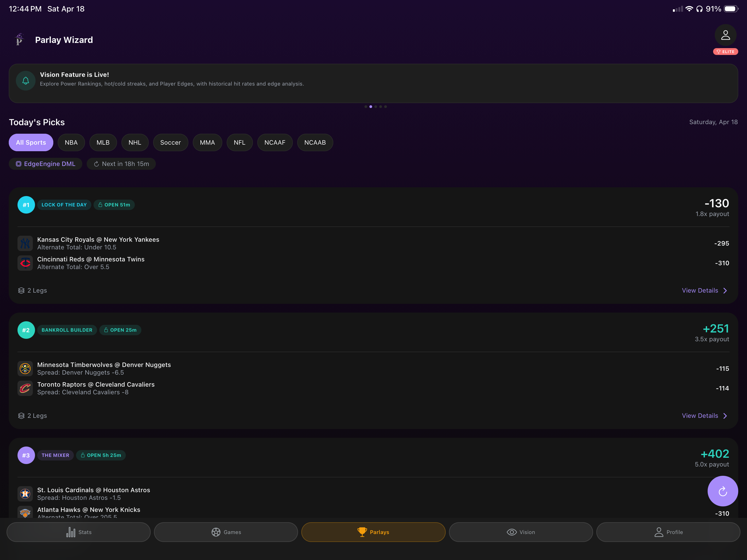
Task: Tap the Today's Picks heading
Action: click(37, 122)
